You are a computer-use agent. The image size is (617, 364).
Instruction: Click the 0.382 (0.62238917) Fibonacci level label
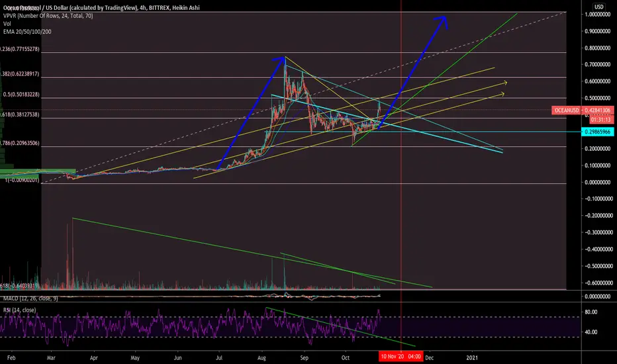click(20, 73)
